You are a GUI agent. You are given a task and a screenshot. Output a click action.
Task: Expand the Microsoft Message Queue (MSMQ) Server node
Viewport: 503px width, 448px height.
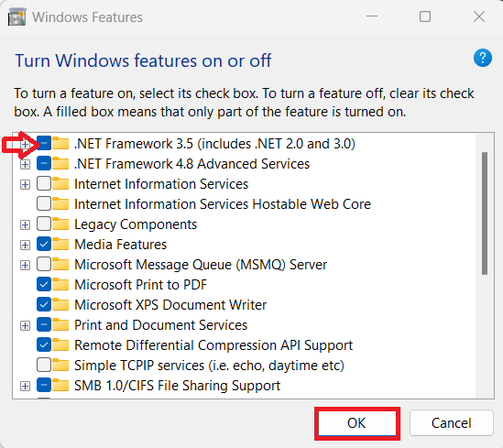tap(25, 265)
